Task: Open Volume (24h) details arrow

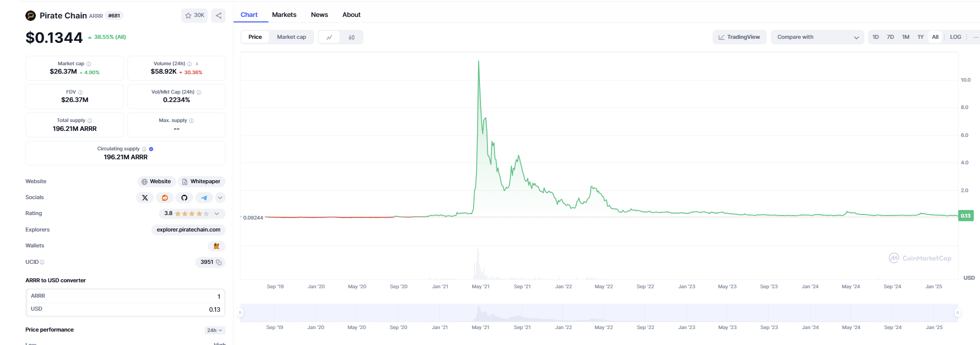Action: click(x=197, y=64)
